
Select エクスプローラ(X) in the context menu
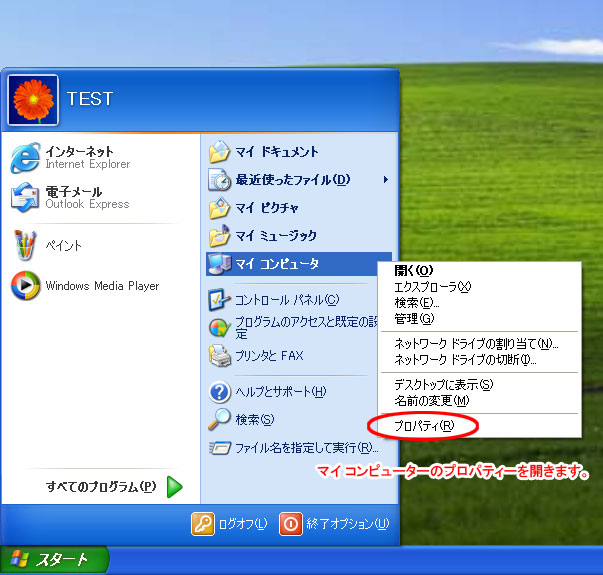pyautogui.click(x=433, y=287)
